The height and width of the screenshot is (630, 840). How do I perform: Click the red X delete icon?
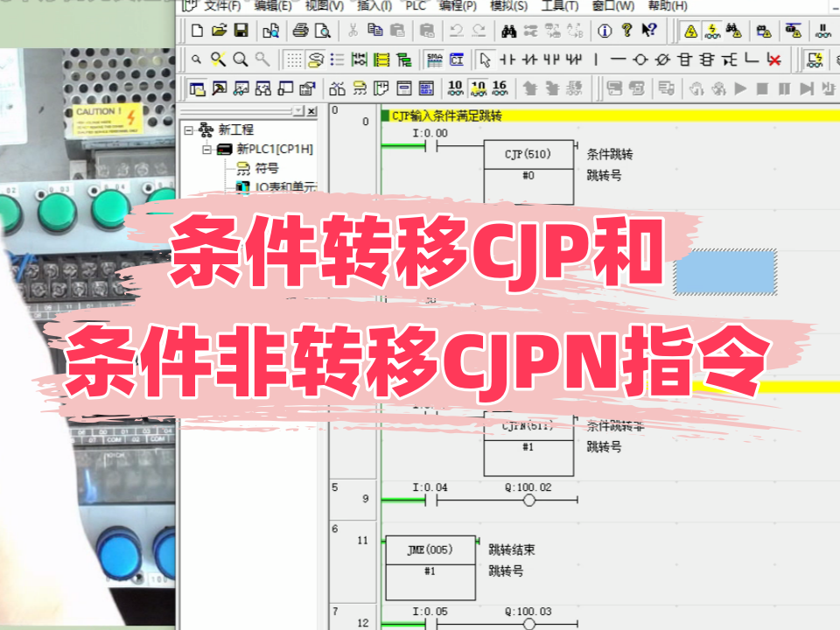coord(773,59)
